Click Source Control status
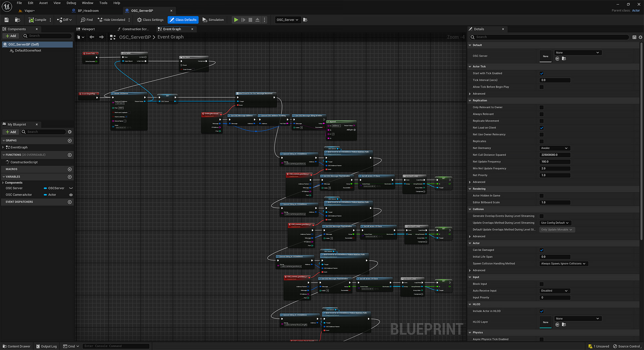The image size is (644, 350). (x=627, y=346)
